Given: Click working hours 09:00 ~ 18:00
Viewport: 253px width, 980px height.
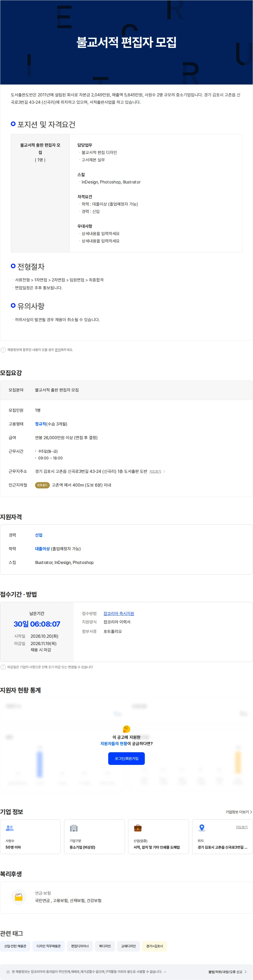Looking at the screenshot, I should coord(50,458).
